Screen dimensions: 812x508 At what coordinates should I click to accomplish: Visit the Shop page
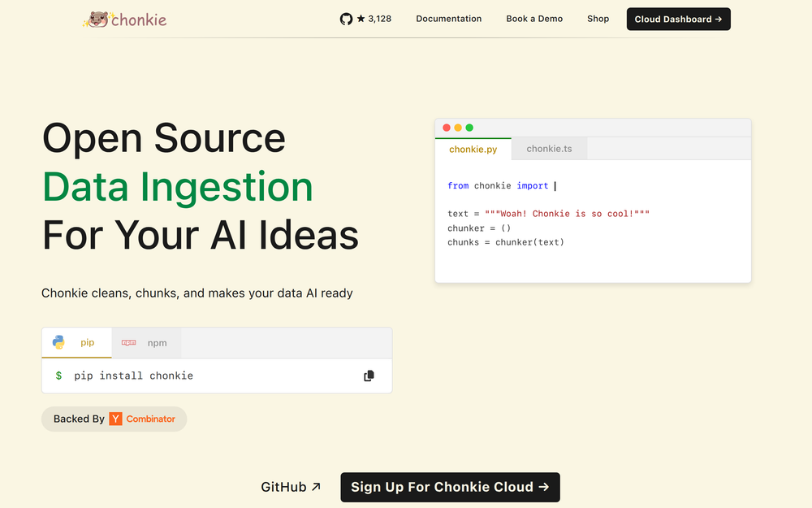598,19
